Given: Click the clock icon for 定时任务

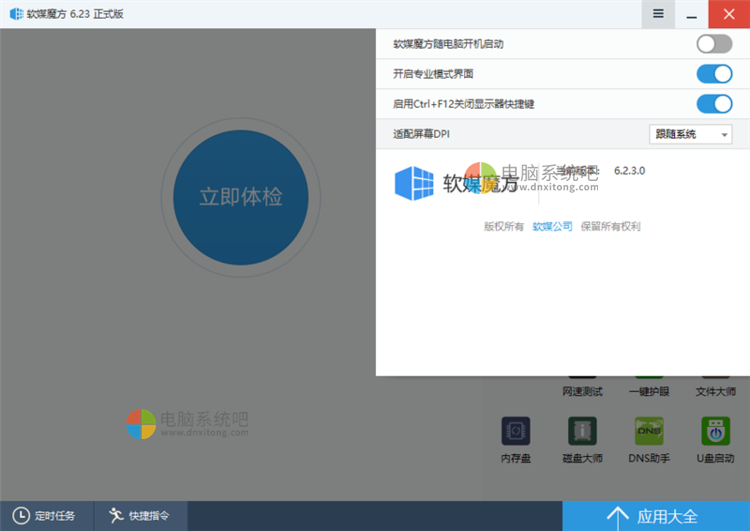Looking at the screenshot, I should [21, 516].
